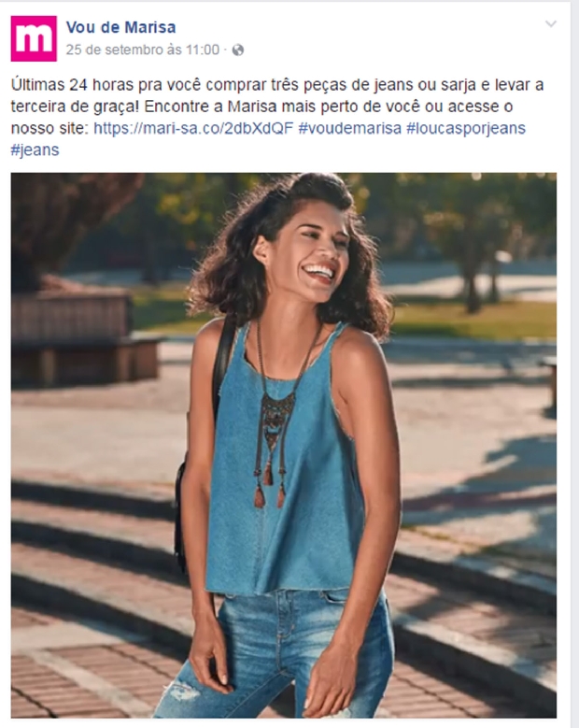View the denim outfit image attachment
This screenshot has width=579, height=728.
(x=284, y=445)
